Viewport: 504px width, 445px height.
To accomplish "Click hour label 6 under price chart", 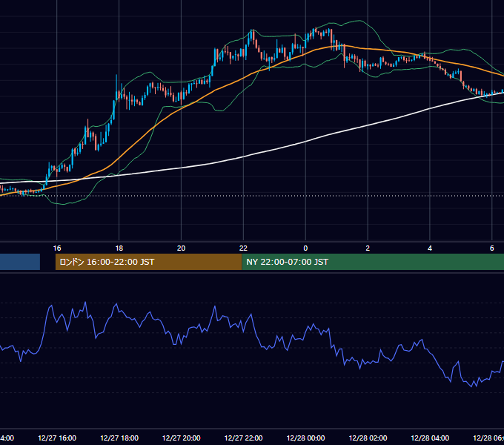I will (x=492, y=248).
